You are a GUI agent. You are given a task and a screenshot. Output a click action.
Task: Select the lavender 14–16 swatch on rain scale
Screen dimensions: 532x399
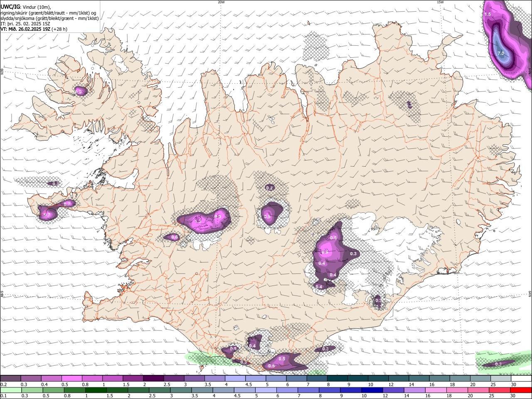(415, 390)
